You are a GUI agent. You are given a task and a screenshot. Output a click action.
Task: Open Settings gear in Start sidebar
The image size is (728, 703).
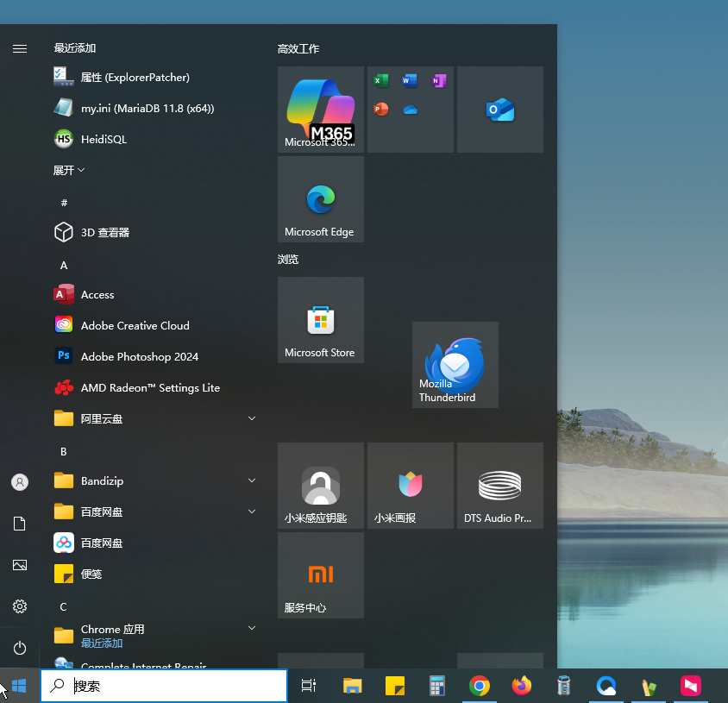(20, 606)
